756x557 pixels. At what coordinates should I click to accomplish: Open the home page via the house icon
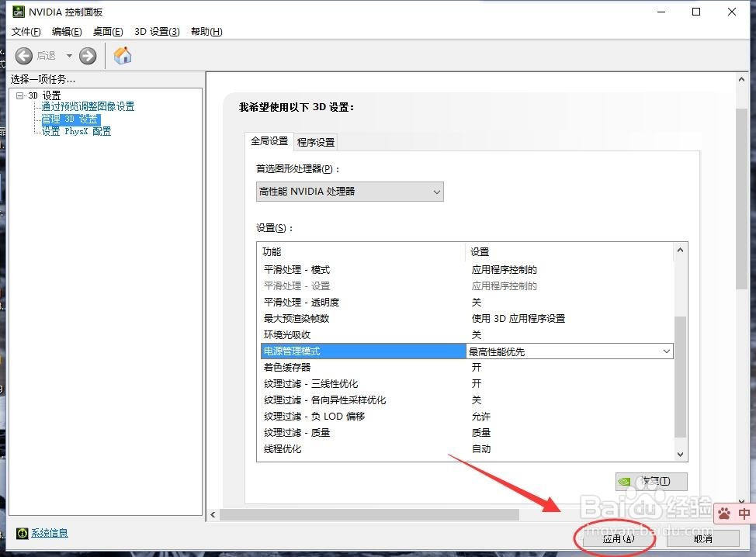click(122, 55)
